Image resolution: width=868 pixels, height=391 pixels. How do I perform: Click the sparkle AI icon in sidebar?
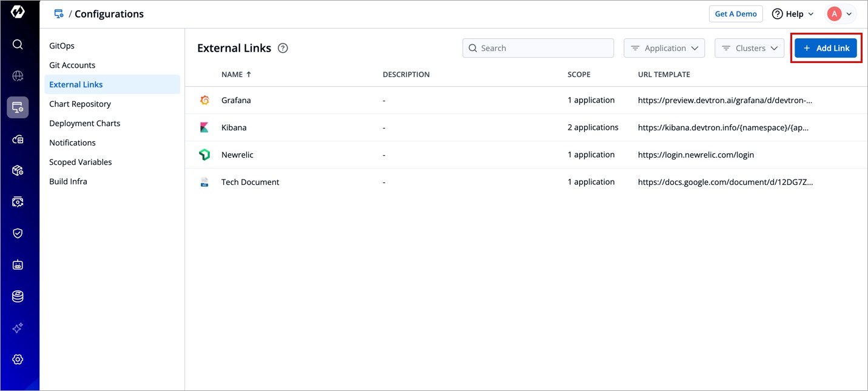tap(18, 328)
